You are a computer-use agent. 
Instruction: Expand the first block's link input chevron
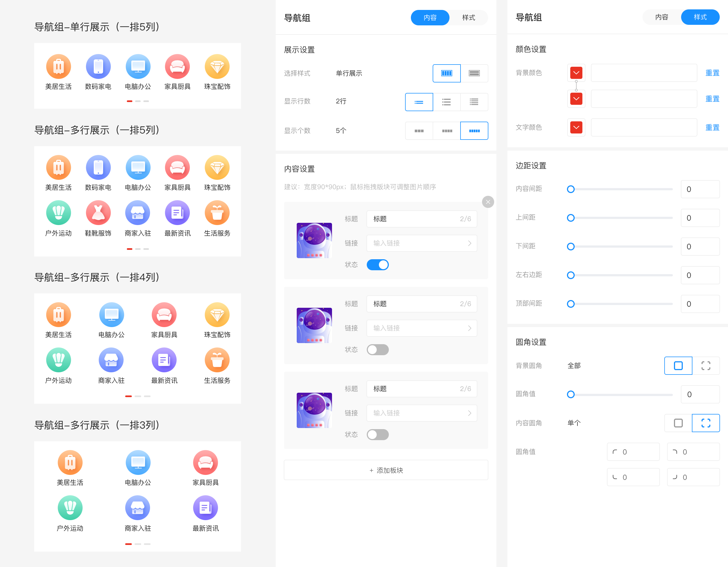point(469,243)
